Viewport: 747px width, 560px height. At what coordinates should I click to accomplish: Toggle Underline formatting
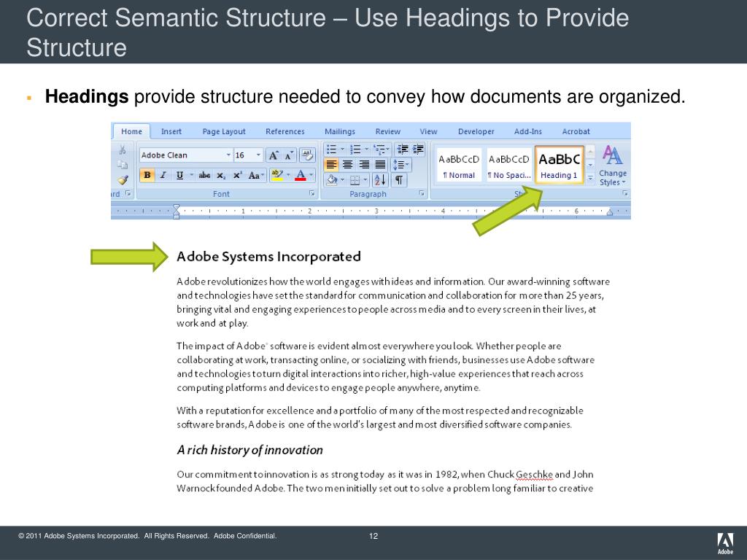pyautogui.click(x=179, y=175)
